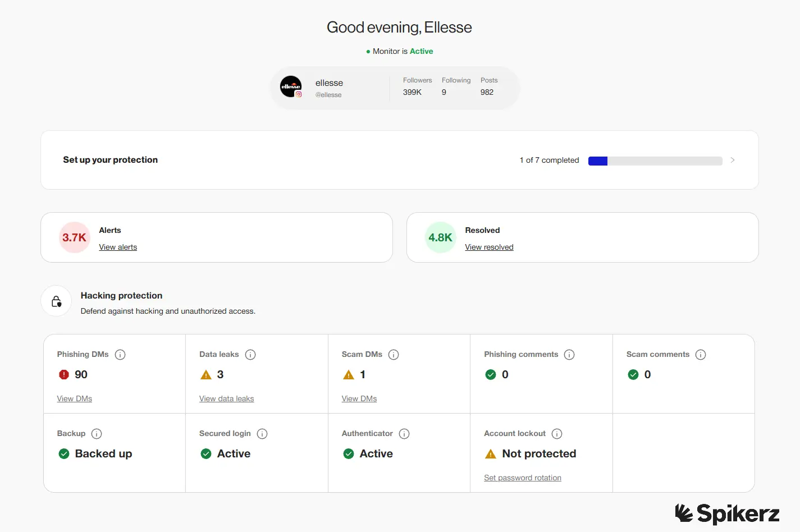
Task: Open the View resolved link
Action: (489, 247)
